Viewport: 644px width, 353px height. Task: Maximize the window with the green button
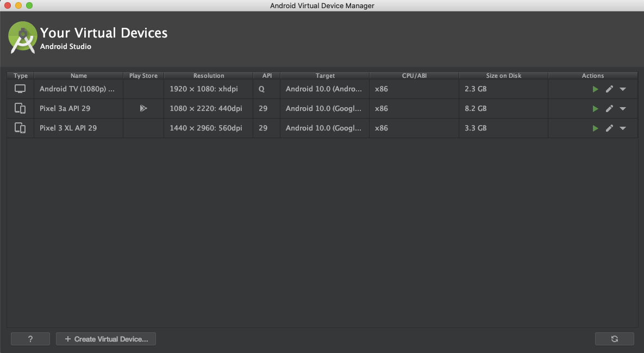tap(29, 5)
